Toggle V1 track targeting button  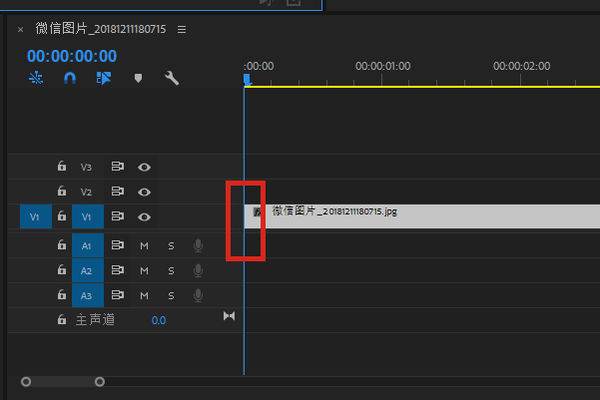click(x=88, y=217)
